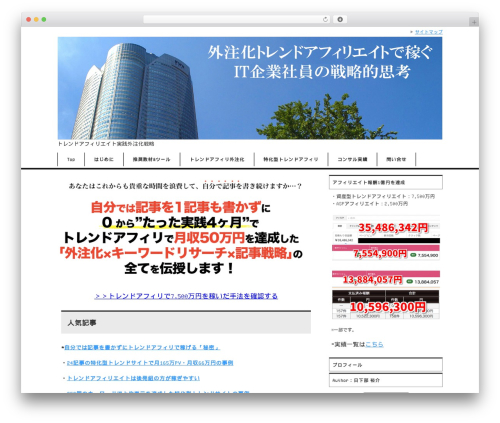
Task: Click the browser reload icon
Action: tap(325, 19)
